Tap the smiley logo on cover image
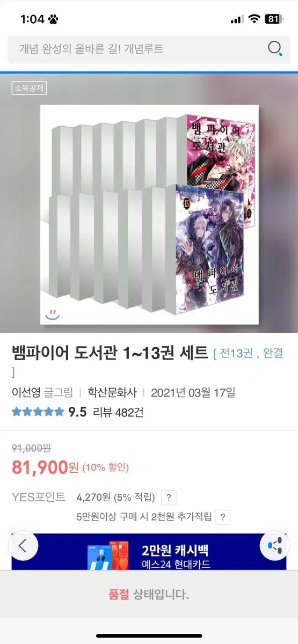 tap(53, 315)
